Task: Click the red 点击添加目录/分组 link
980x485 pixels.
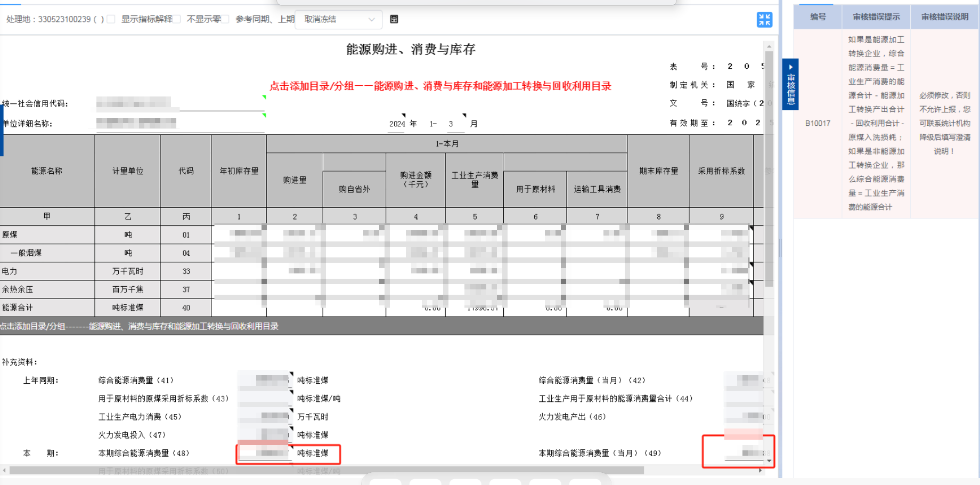Action: point(440,86)
